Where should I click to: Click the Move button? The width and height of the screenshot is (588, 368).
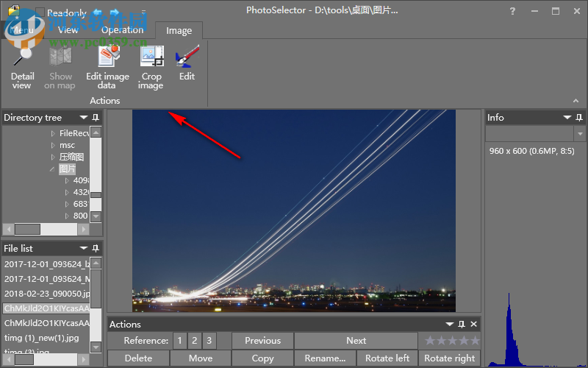tap(201, 358)
